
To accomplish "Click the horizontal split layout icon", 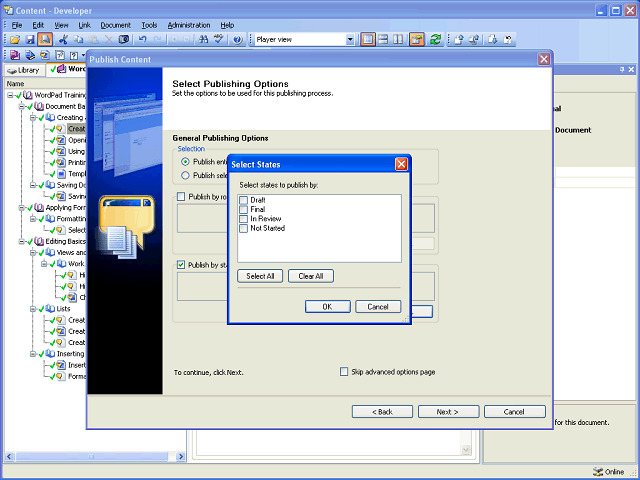I will (383, 40).
